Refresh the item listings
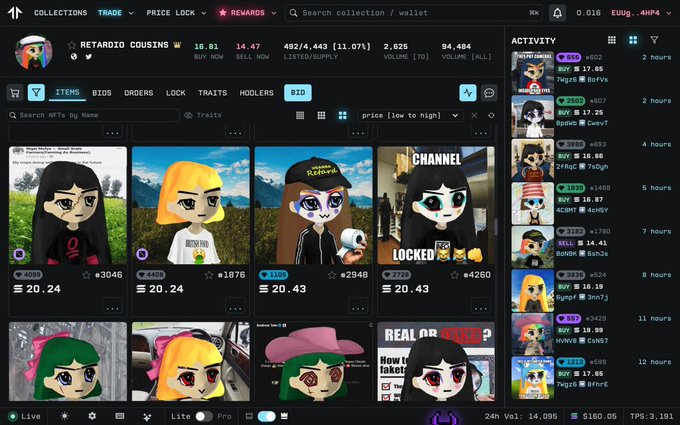This screenshot has height=425, width=680. pyautogui.click(x=491, y=115)
